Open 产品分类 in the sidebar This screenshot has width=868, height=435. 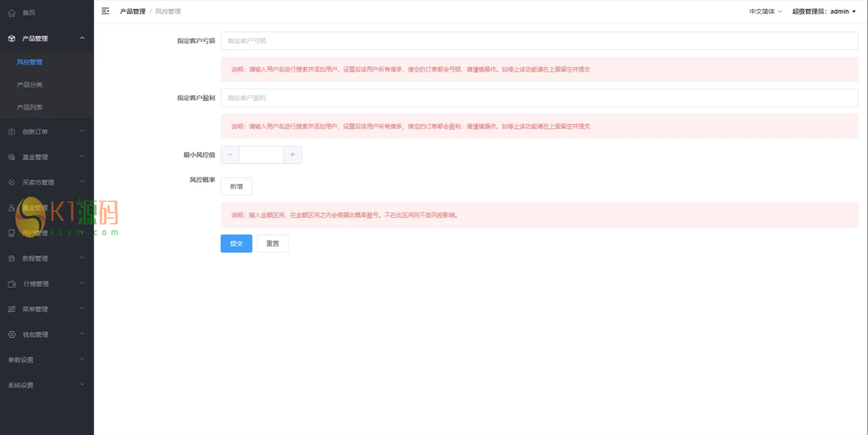(x=30, y=85)
